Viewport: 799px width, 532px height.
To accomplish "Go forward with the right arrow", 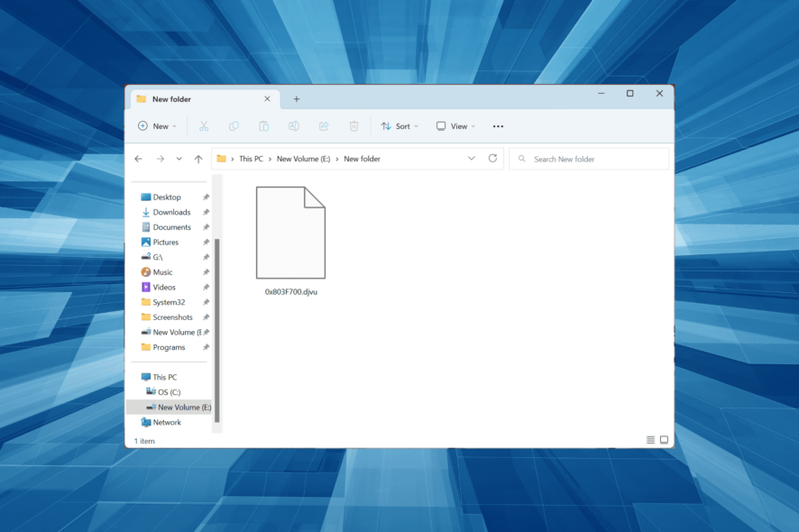I will click(x=160, y=159).
